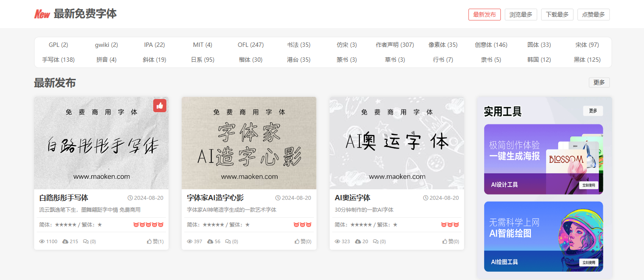Select the 最新发布 sort tab
Image resolution: width=644 pixels, height=280 pixels.
484,14
